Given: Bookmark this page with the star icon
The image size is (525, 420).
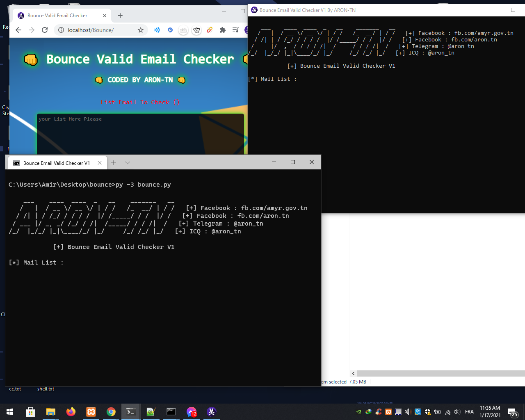Looking at the screenshot, I should tap(141, 30).
